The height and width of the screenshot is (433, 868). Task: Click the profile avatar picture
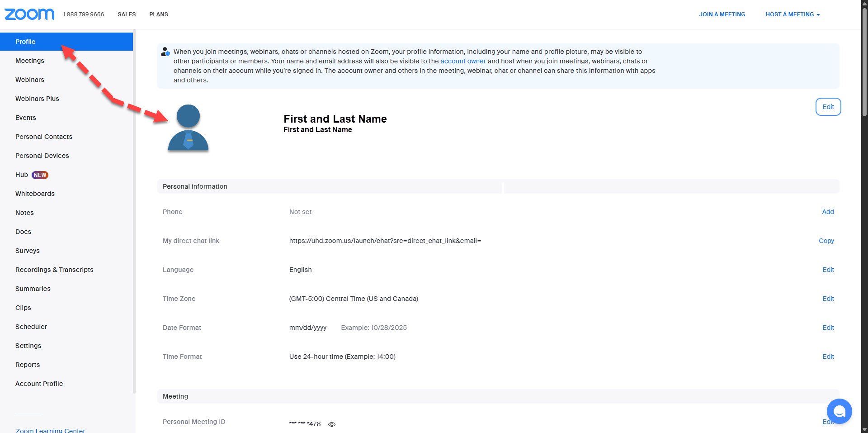click(x=188, y=128)
